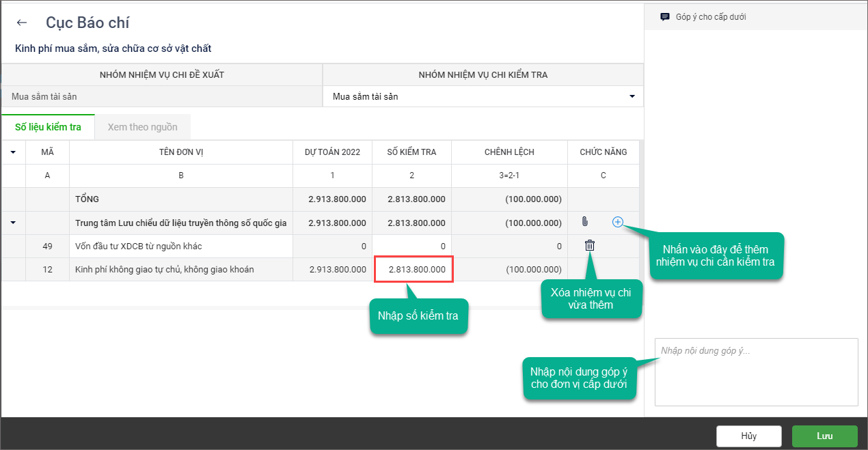The image size is (868, 450).
Task: Click the Nhập nội dung góp ý text box
Action: click(x=756, y=372)
